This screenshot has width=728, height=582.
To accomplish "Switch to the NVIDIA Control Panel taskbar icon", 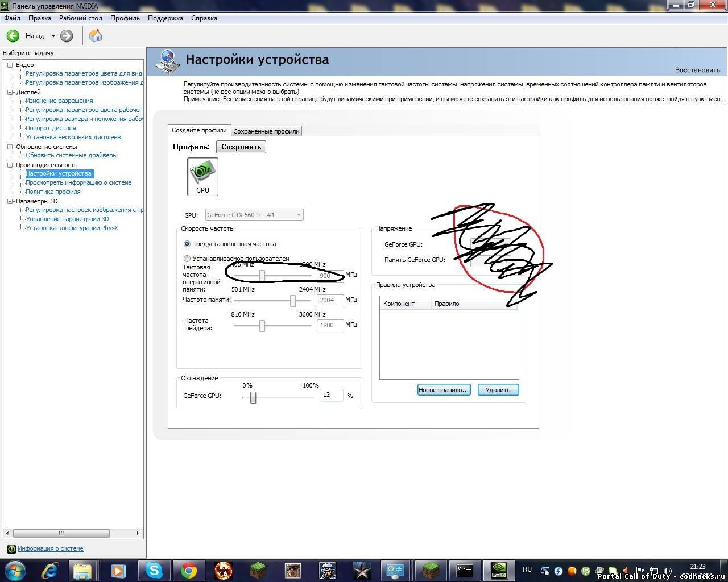I will (x=499, y=570).
